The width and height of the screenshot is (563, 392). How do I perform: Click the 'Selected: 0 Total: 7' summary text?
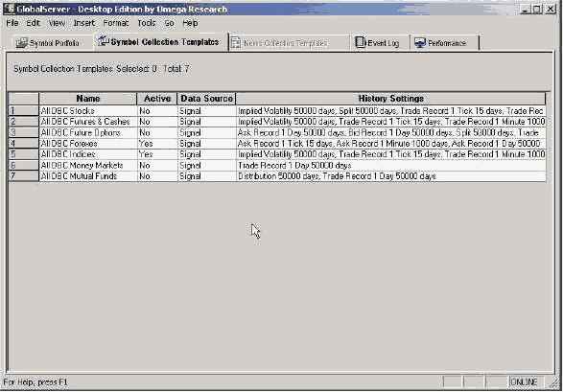[x=152, y=68]
